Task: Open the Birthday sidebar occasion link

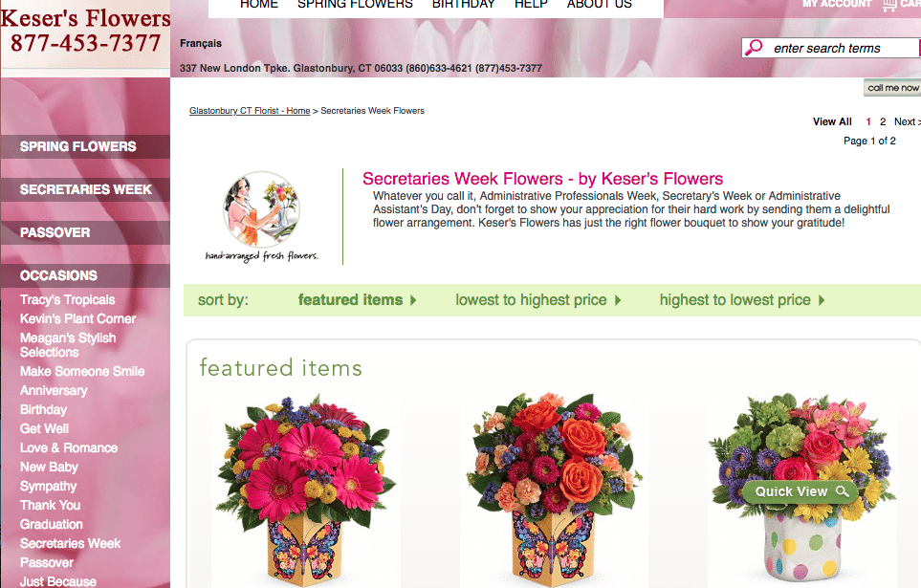Action: click(x=43, y=409)
